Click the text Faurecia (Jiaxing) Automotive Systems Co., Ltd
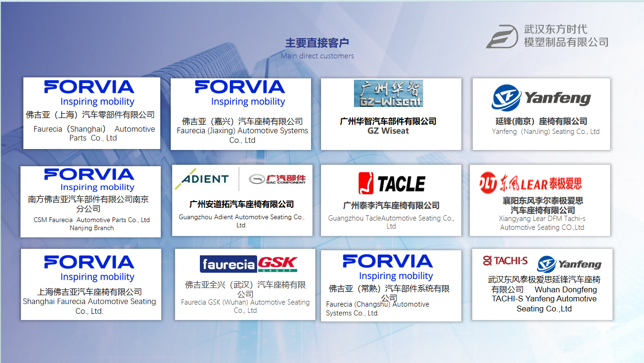Image resolution: width=644 pixels, height=363 pixels. 242,135
